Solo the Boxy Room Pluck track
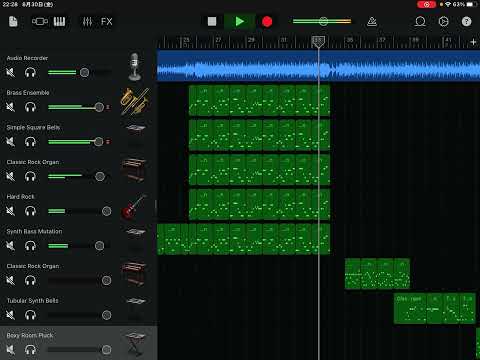Image resolution: width=480 pixels, height=360 pixels. coord(30,350)
